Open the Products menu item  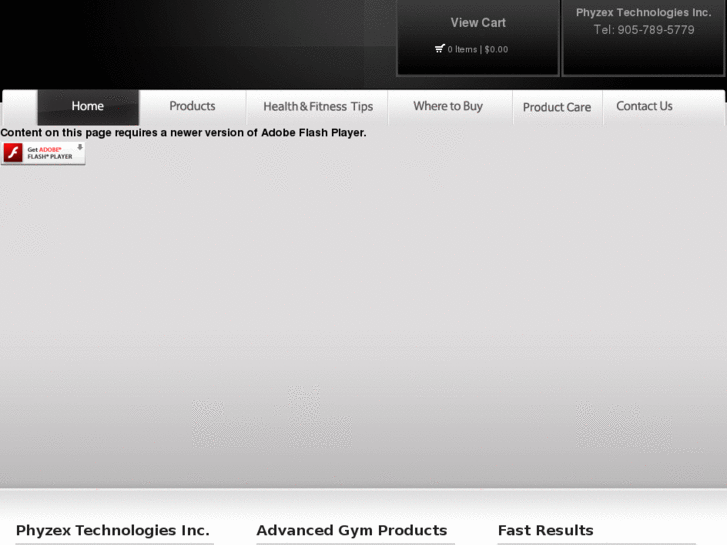pyautogui.click(x=192, y=106)
